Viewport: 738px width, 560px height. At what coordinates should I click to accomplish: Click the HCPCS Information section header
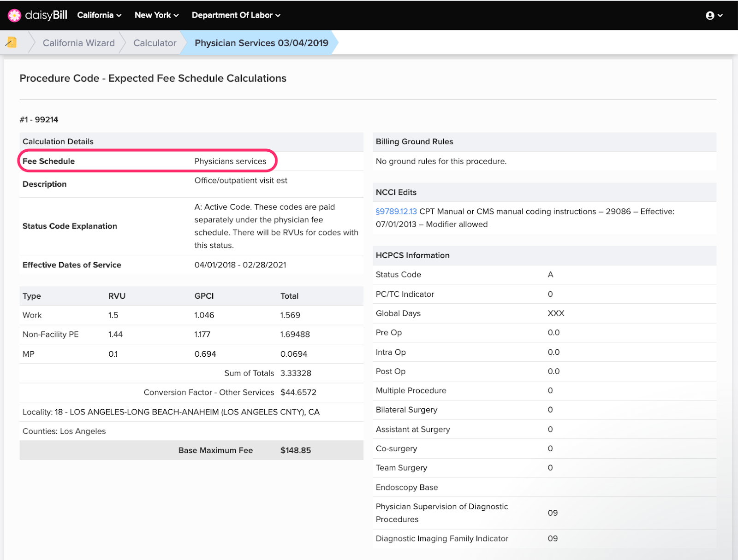412,255
